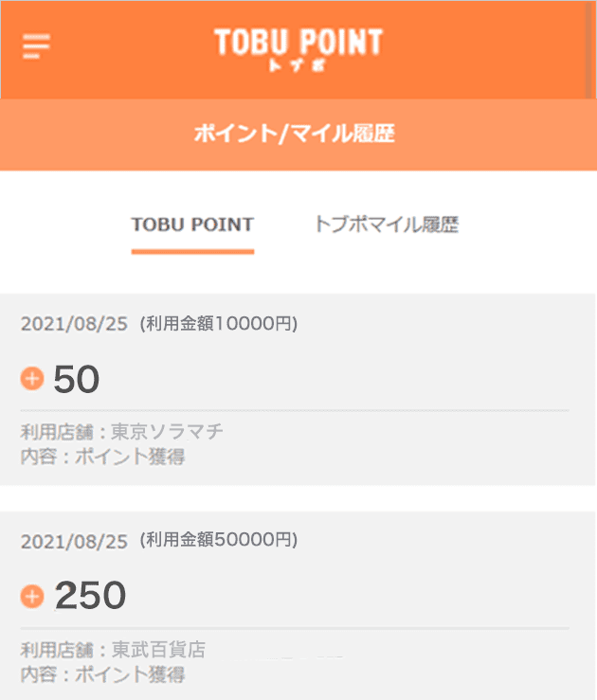Image resolution: width=597 pixels, height=700 pixels.
Task: Click the scrollbar on the right edge
Action: click(x=589, y=50)
